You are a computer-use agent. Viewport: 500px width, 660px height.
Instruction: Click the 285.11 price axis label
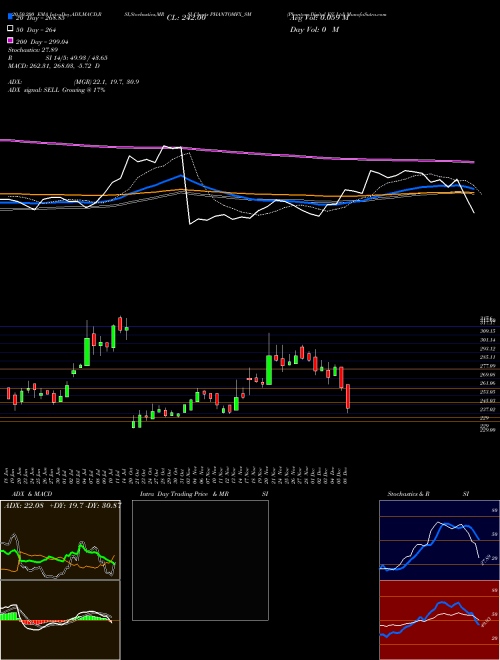pyautogui.click(x=488, y=357)
